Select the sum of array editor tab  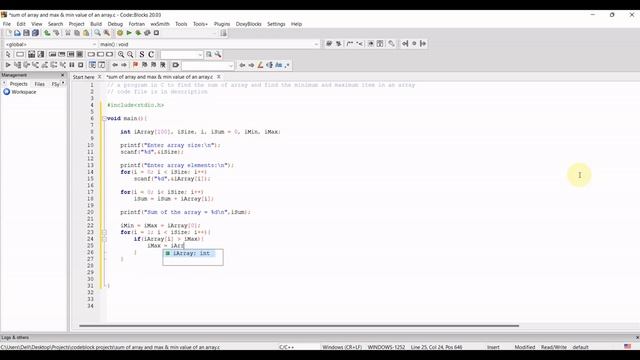pos(160,77)
